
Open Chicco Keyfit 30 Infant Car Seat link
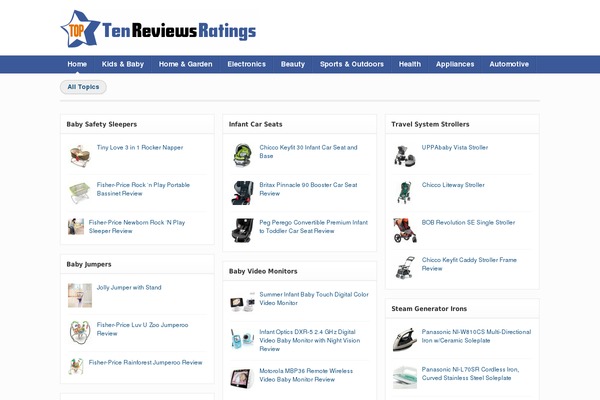click(308, 152)
